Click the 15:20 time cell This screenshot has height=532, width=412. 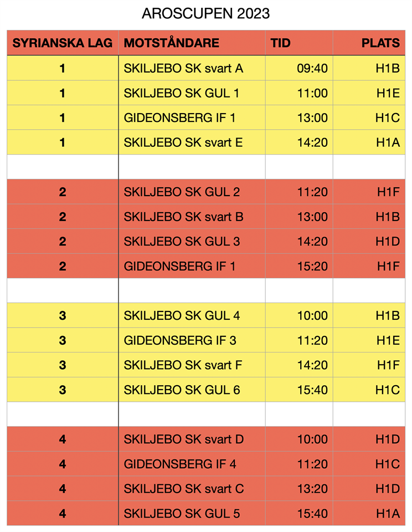coord(312,267)
